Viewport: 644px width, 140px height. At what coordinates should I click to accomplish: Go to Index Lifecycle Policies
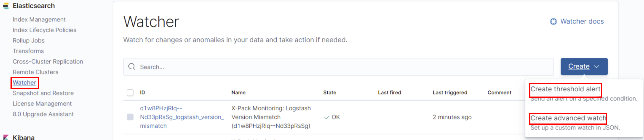point(44,30)
